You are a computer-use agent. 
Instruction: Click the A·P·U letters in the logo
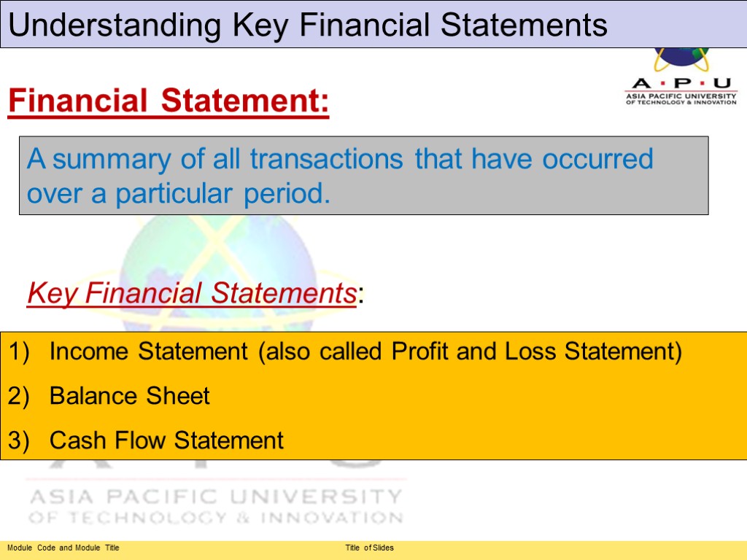pos(681,82)
